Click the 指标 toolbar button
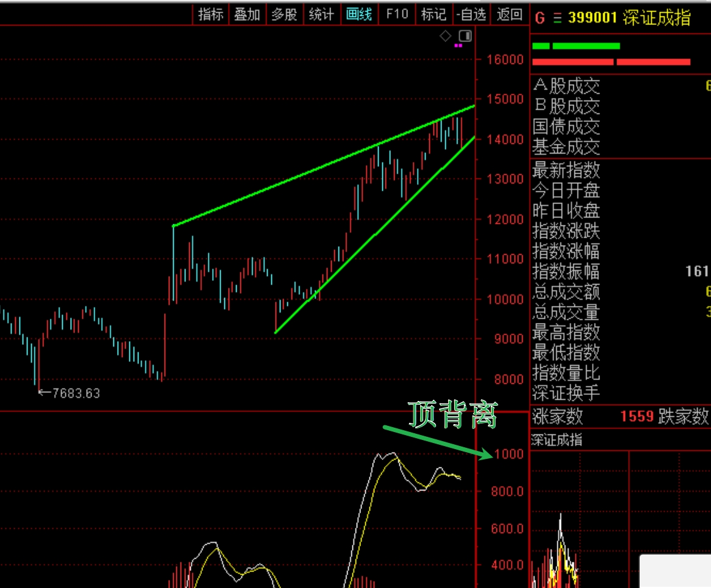The width and height of the screenshot is (711, 588). (x=211, y=15)
